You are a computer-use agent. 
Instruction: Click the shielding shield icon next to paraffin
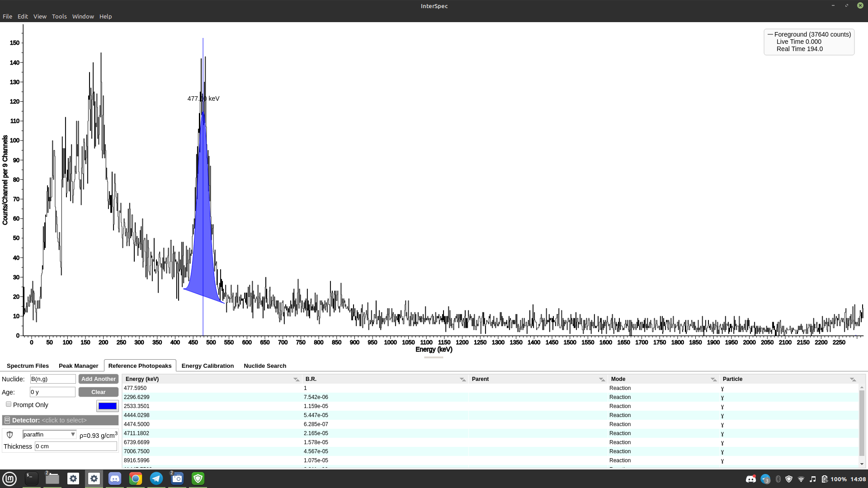click(10, 435)
